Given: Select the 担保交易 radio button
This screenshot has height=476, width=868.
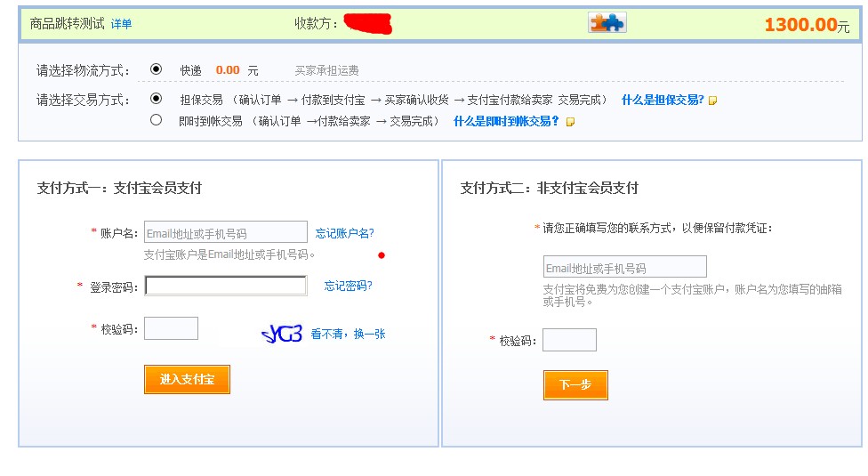Looking at the screenshot, I should [x=157, y=99].
